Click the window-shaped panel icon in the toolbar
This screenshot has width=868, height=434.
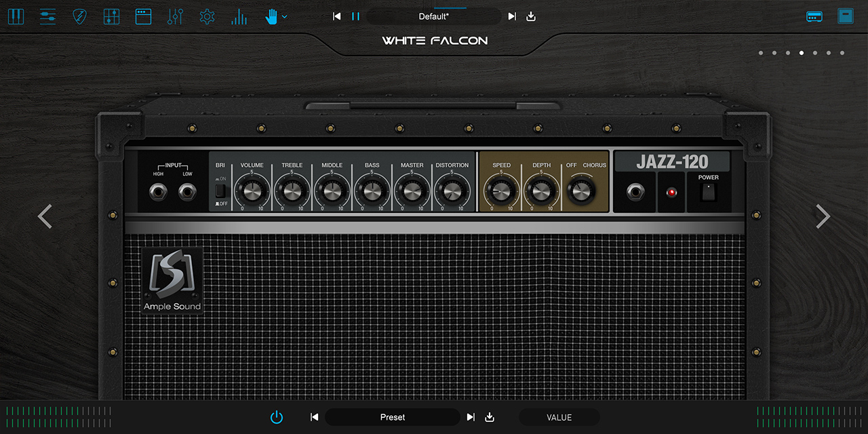pyautogui.click(x=143, y=16)
